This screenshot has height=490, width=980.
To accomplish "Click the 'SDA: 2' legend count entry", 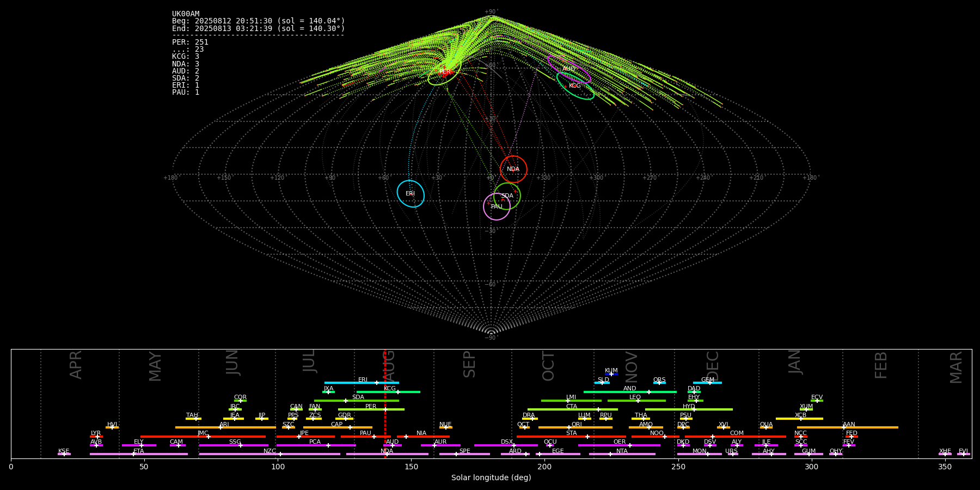I will (186, 78).
